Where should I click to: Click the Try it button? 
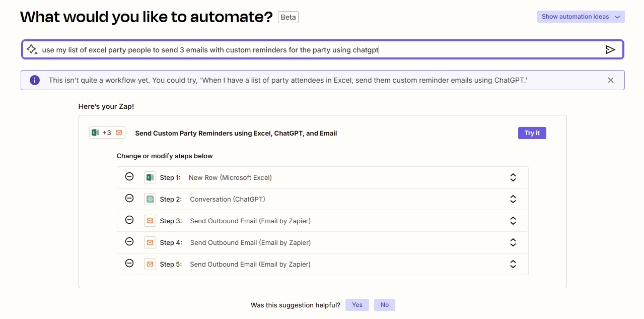tap(532, 133)
